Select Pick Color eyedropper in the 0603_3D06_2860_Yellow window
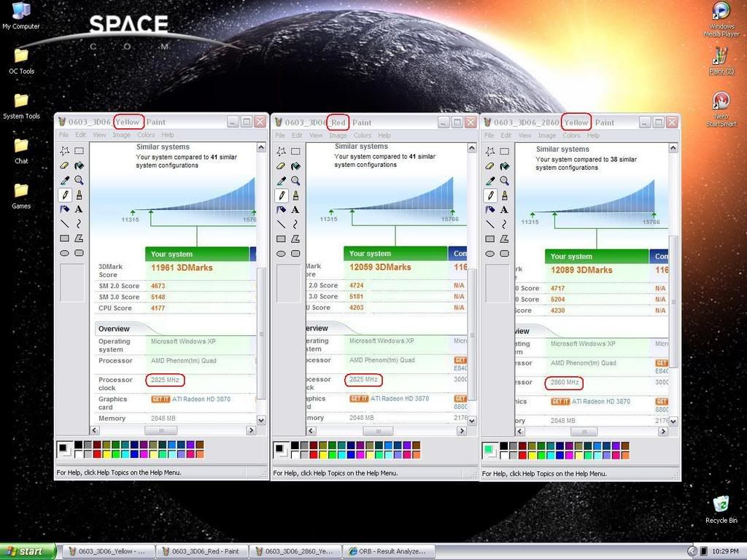 pyautogui.click(x=490, y=181)
